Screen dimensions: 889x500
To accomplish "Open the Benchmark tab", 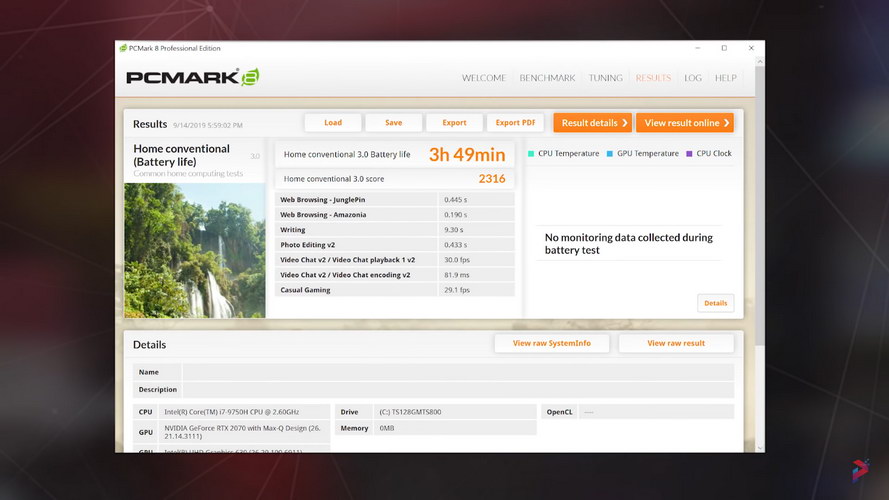I will [x=547, y=78].
